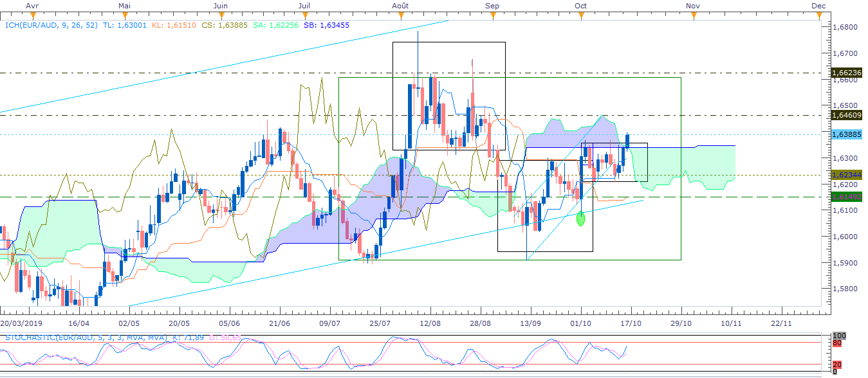Click the CS: 1,63885 Chikou value
This screenshot has height=378, width=868.
click(x=225, y=25)
